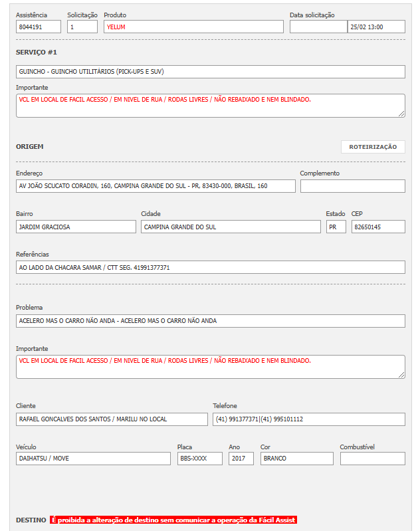Select the Cidade field
The width and height of the screenshot is (420, 531).
pyautogui.click(x=231, y=227)
